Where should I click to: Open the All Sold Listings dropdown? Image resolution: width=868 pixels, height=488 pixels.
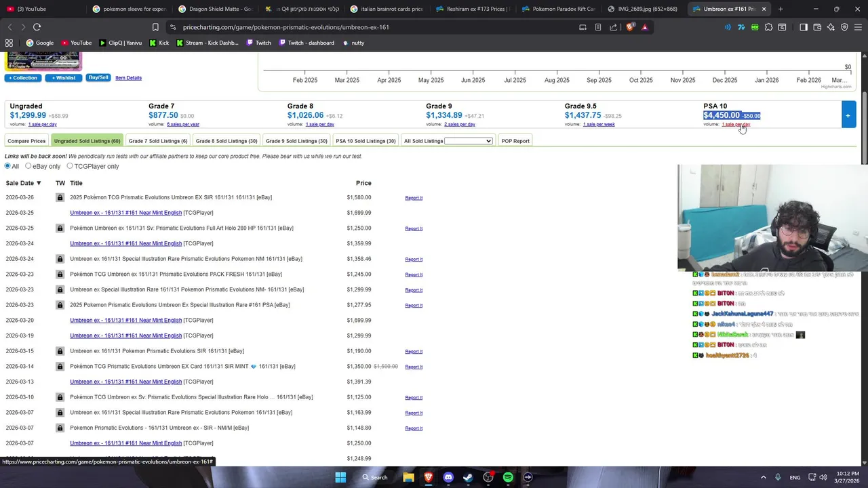(468, 141)
